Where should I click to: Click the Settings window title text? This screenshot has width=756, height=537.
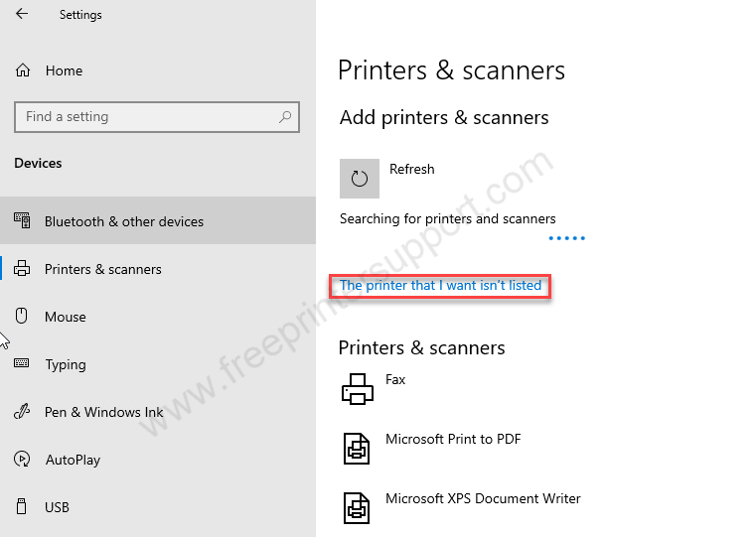(x=80, y=15)
